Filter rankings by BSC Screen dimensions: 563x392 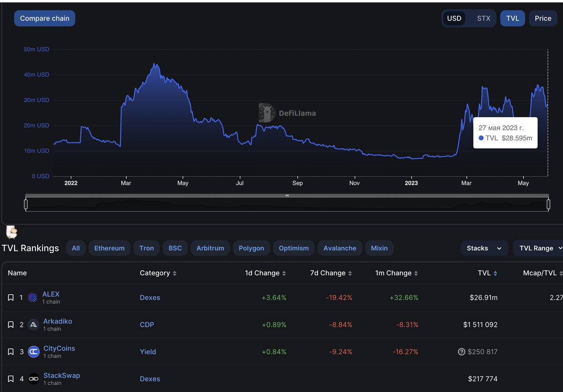click(x=175, y=248)
